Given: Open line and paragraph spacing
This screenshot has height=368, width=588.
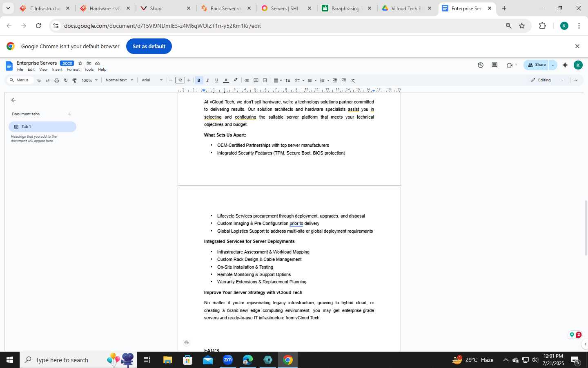Looking at the screenshot, I should [x=288, y=81].
